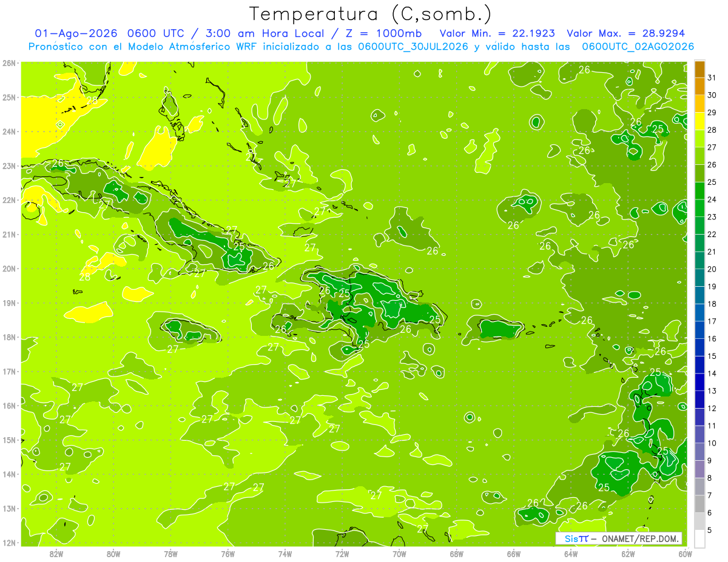Click the "19N" latitude axis label
This screenshot has width=728, height=562.
pos(8,303)
